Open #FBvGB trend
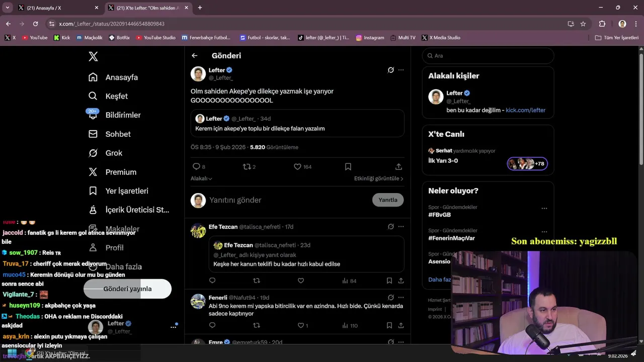The image size is (644, 362). tap(439, 215)
